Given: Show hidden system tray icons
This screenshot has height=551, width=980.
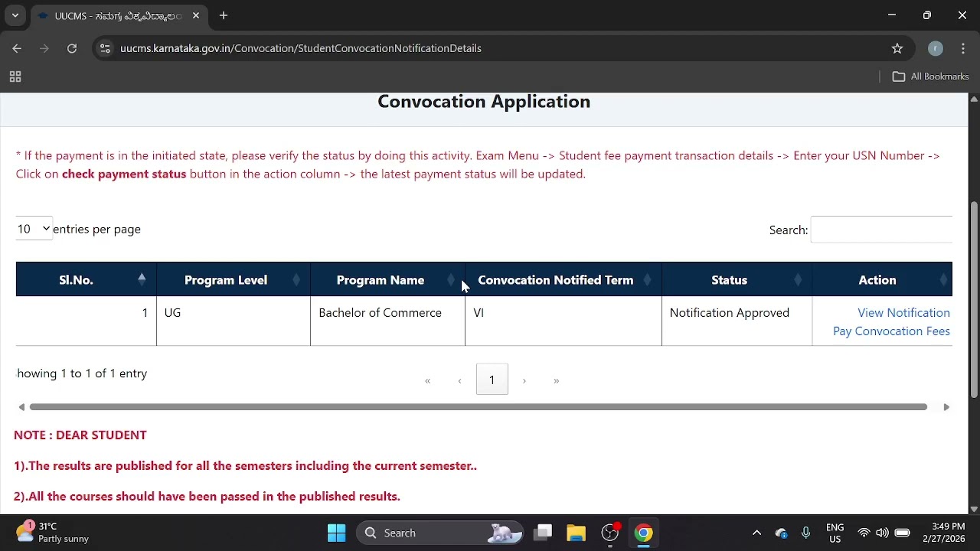Looking at the screenshot, I should click(x=756, y=533).
